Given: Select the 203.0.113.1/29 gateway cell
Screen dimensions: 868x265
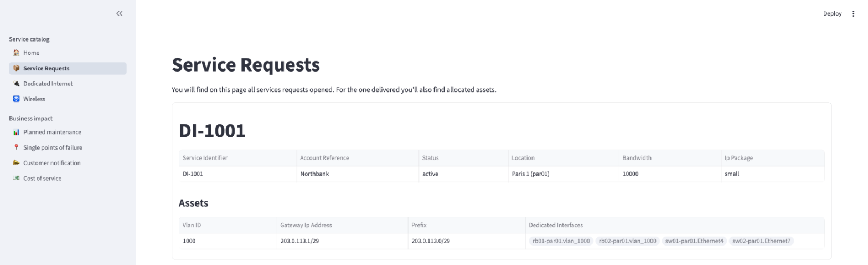Looking at the screenshot, I should (342, 241).
